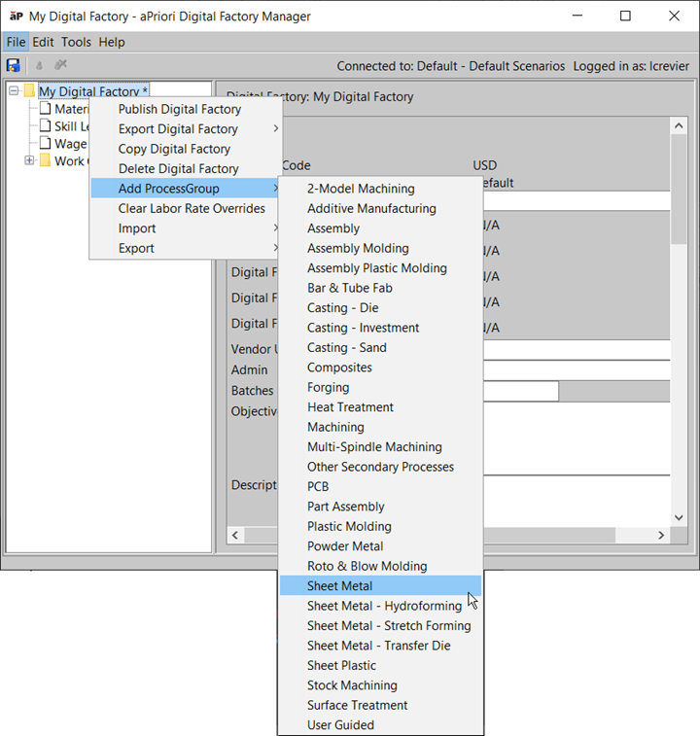This screenshot has height=736, width=700.
Task: Click the horizontal scrollbar left arrow
Action: 235,535
